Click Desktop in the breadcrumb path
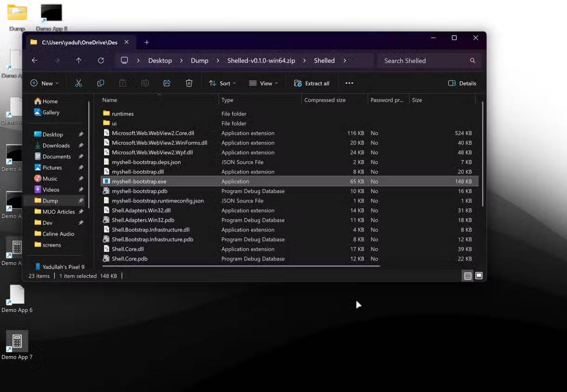The height and width of the screenshot is (392, 567). [x=160, y=60]
